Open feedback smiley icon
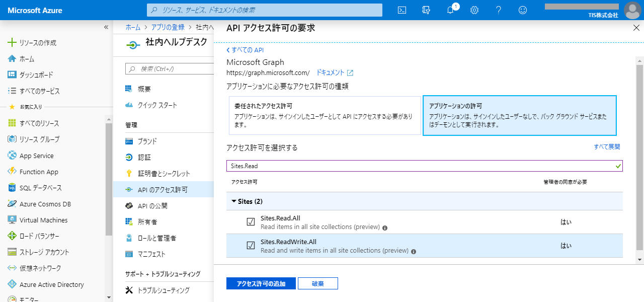The width and height of the screenshot is (644, 302). (x=523, y=10)
